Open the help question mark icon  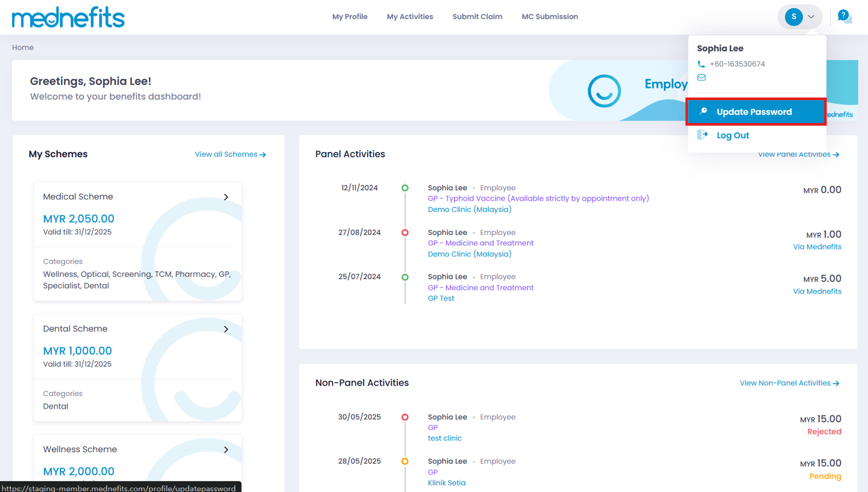(843, 16)
